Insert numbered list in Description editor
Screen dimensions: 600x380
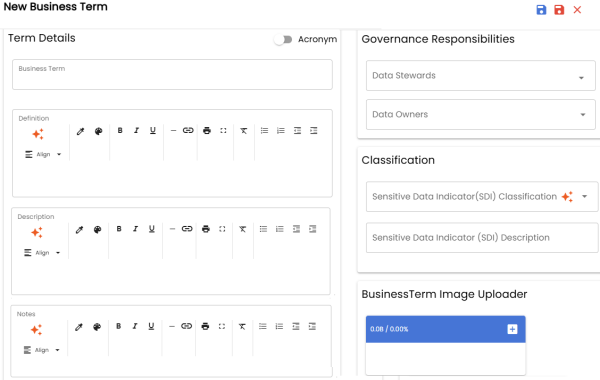pos(280,229)
